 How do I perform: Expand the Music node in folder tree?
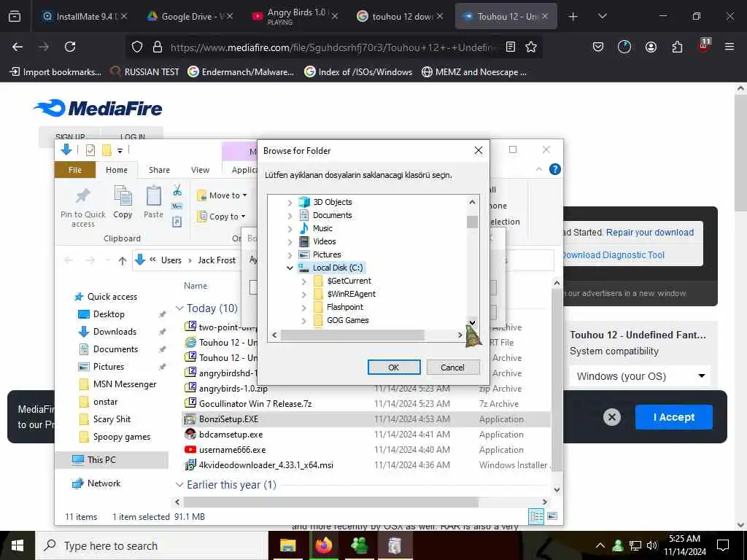click(290, 228)
